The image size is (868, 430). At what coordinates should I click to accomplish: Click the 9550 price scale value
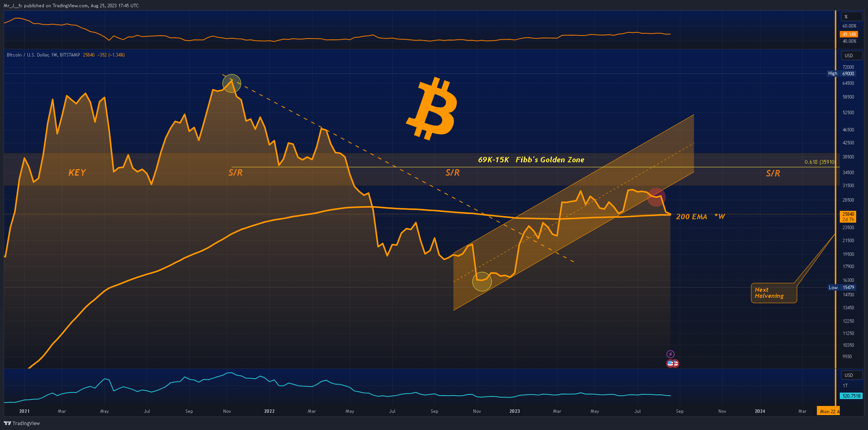click(x=847, y=357)
